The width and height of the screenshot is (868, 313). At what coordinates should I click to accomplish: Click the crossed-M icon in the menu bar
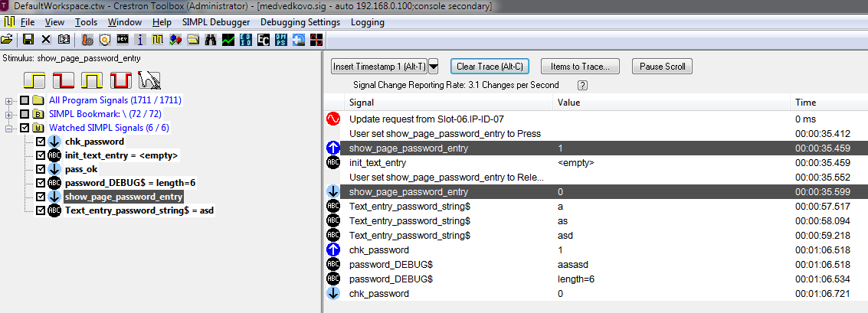(x=8, y=22)
